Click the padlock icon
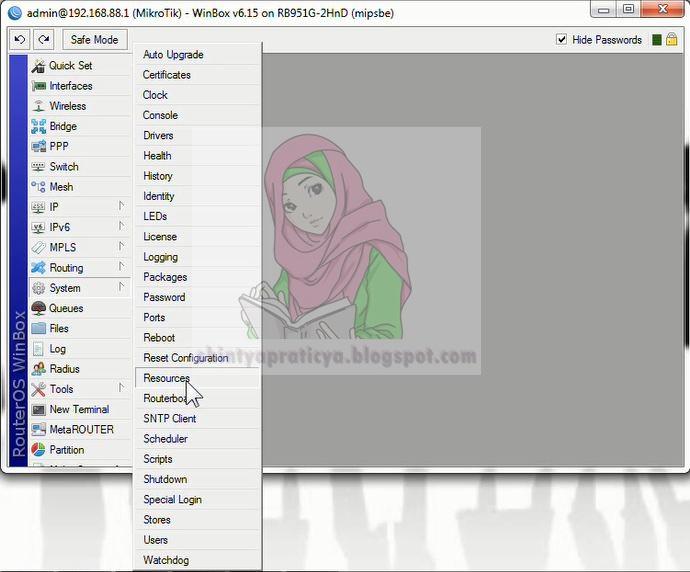690x572 pixels. [672, 39]
